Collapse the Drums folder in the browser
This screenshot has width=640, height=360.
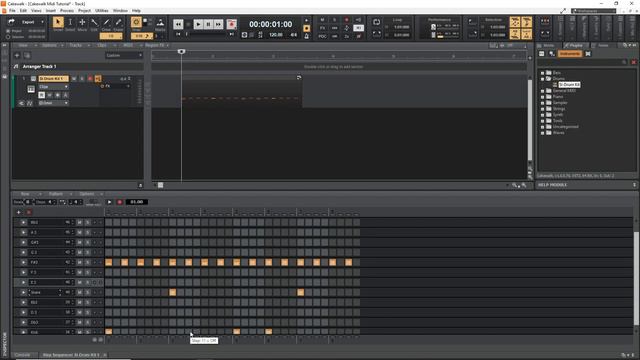coord(542,78)
